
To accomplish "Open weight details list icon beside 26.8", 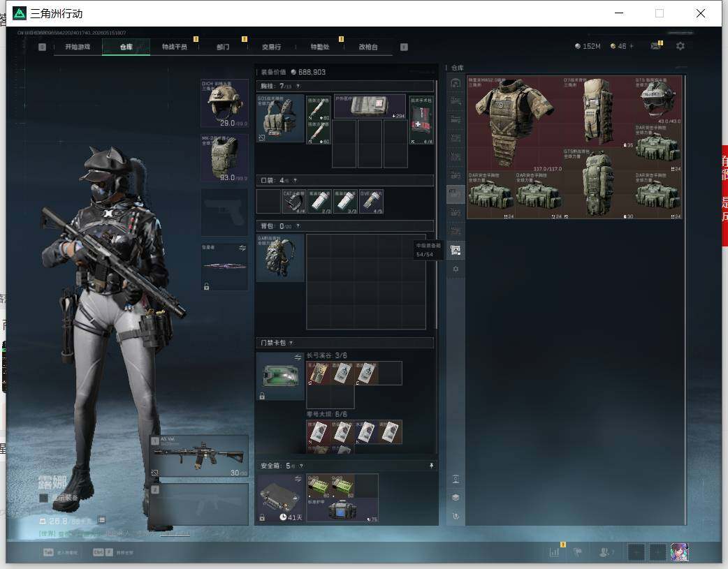I will pyautogui.click(x=102, y=521).
